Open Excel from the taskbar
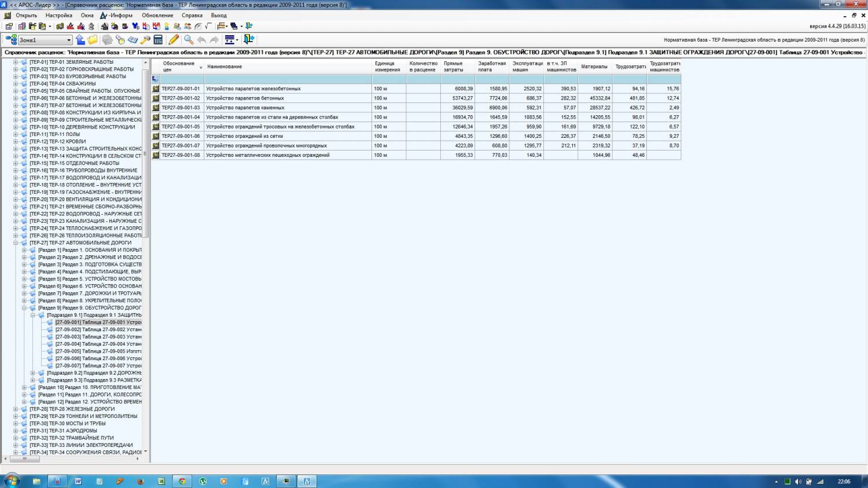The width and height of the screenshot is (868, 488). (x=161, y=481)
